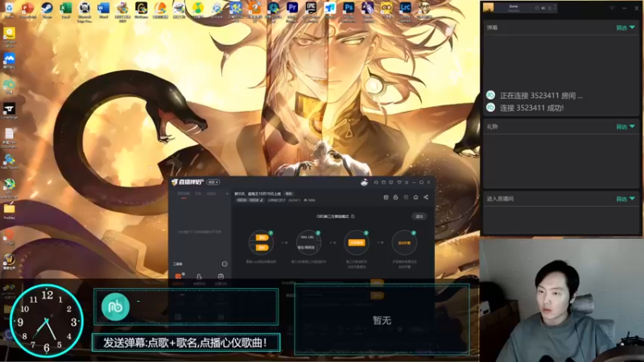Open the Excel desktop shortcut
Viewport: 644px width, 362px height.
(x=66, y=8)
